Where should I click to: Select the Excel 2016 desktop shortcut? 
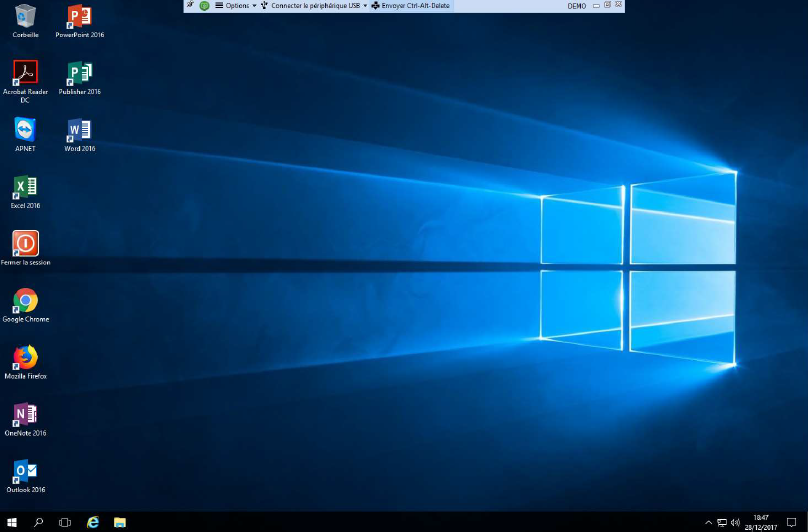pyautogui.click(x=25, y=191)
